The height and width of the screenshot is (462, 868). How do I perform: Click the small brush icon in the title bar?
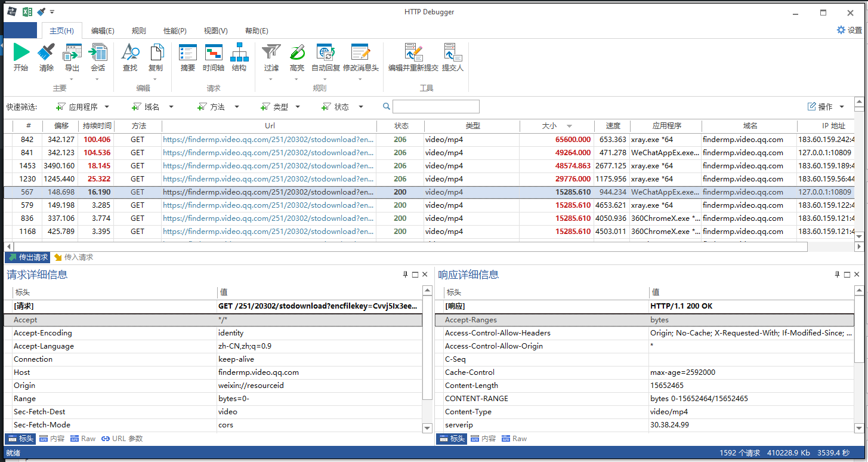(41, 12)
